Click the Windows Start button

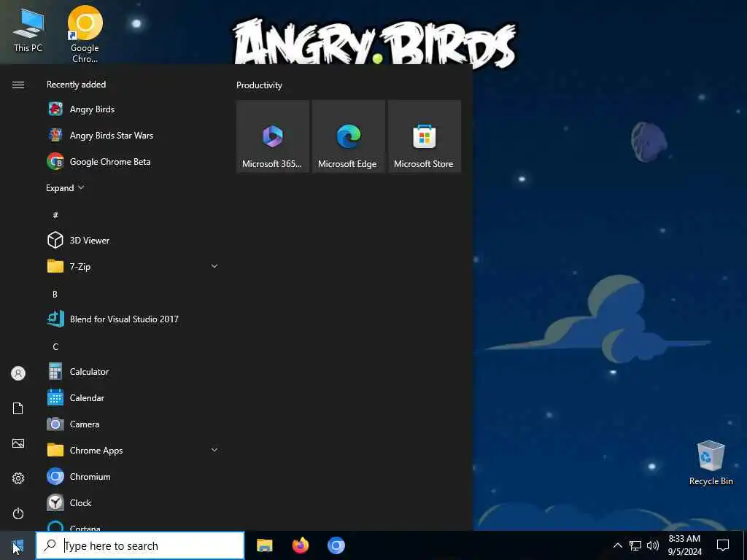tap(18, 545)
